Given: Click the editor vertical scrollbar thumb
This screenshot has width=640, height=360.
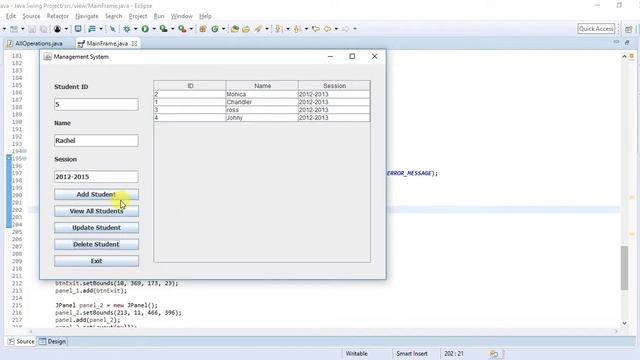Looking at the screenshot, I should coord(624,268).
